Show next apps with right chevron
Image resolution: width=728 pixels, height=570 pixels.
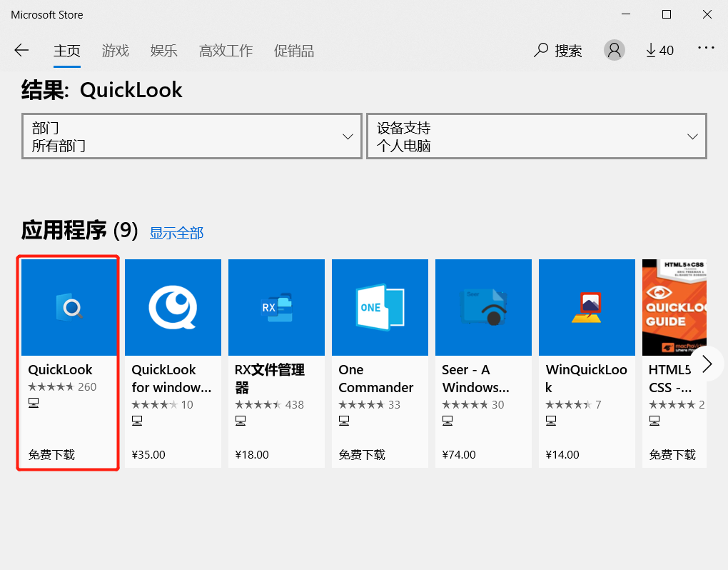pyautogui.click(x=707, y=364)
